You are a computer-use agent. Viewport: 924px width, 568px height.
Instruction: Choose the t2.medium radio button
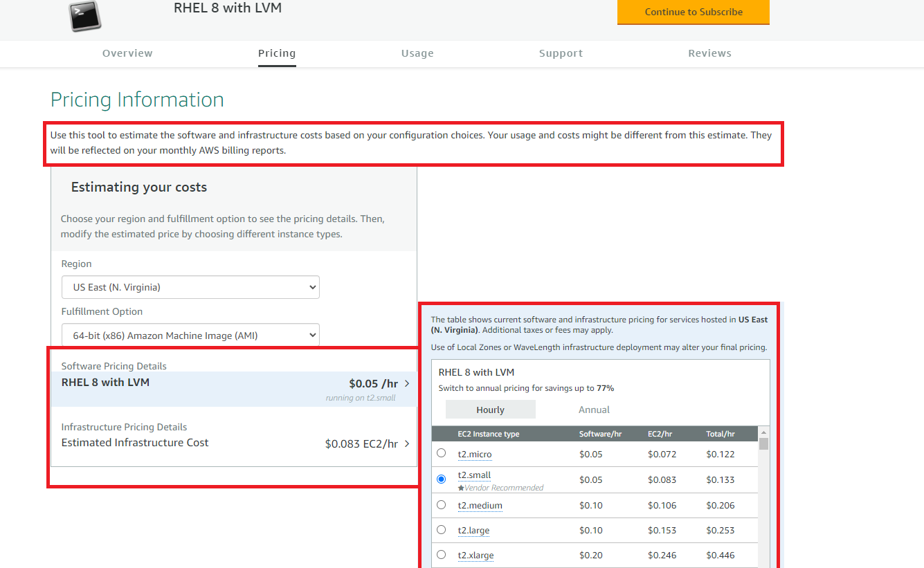[442, 504]
